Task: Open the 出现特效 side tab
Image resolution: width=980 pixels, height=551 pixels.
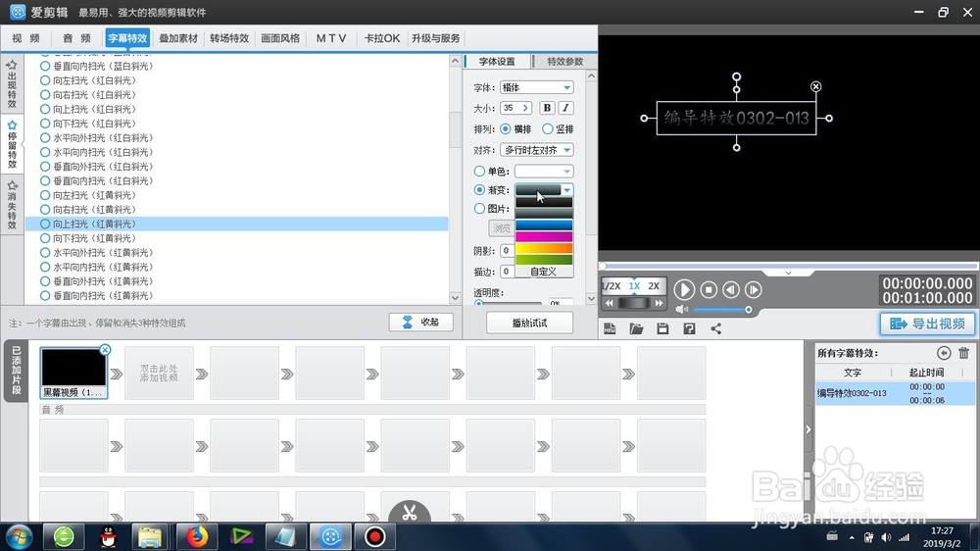Action: click(12, 83)
